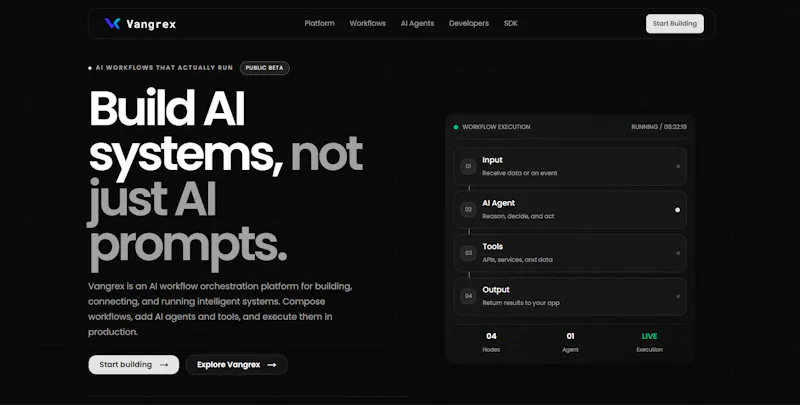800x405 pixels.
Task: Click the 'Build AI systems' headline
Action: [186, 132]
